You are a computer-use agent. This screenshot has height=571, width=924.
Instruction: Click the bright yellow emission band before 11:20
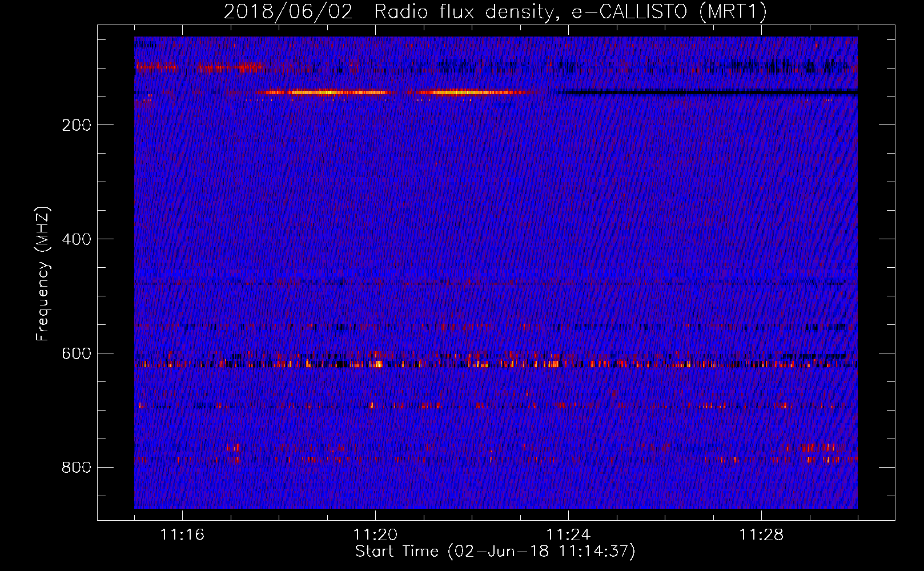tap(326, 92)
